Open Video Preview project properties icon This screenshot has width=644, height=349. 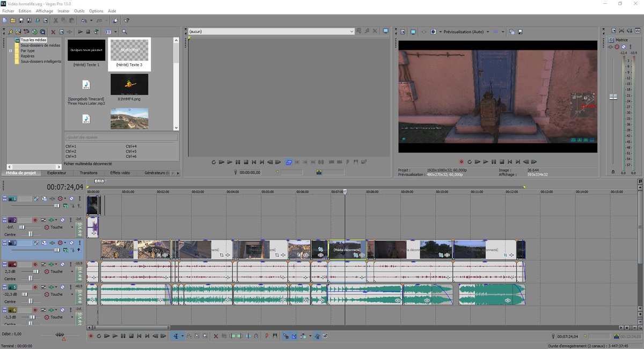pyautogui.click(x=402, y=32)
